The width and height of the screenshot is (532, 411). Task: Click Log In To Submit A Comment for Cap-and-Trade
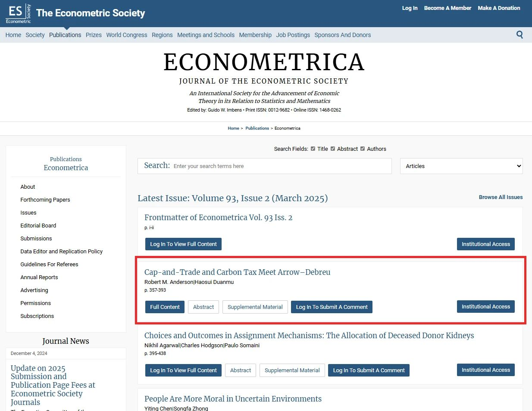click(x=332, y=307)
